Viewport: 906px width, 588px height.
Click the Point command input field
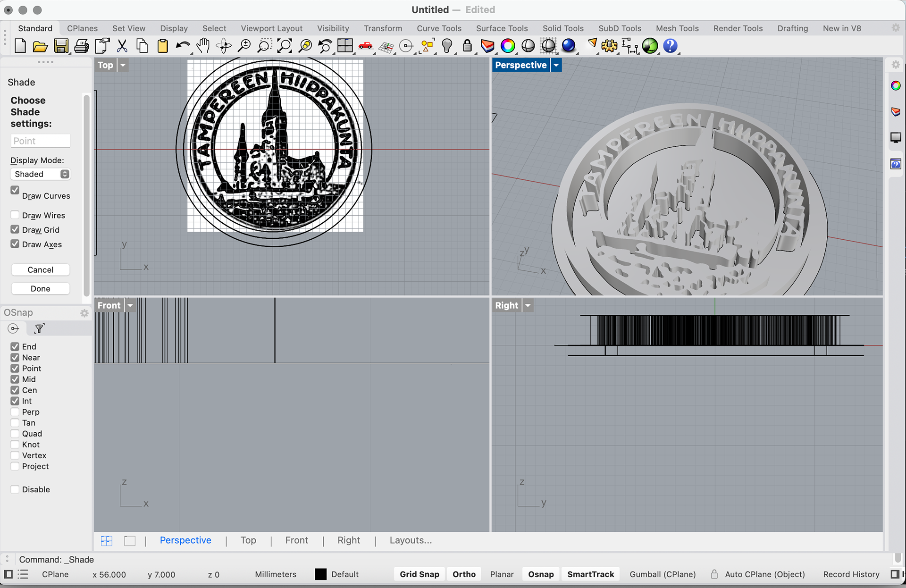[x=40, y=141]
